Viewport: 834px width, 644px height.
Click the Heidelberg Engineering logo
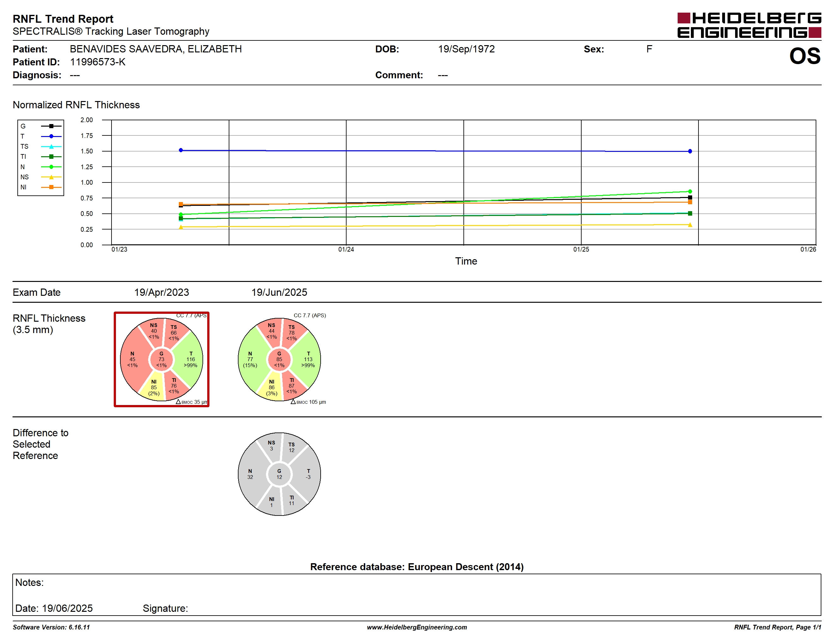pyautogui.click(x=749, y=25)
